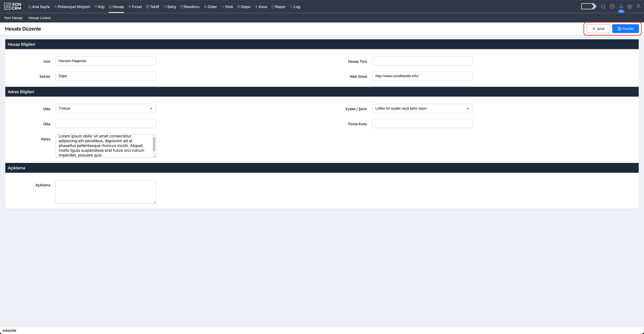Click the Adres textarea scrollbar
Image resolution: width=644 pixels, height=334 pixels.
tap(154, 144)
